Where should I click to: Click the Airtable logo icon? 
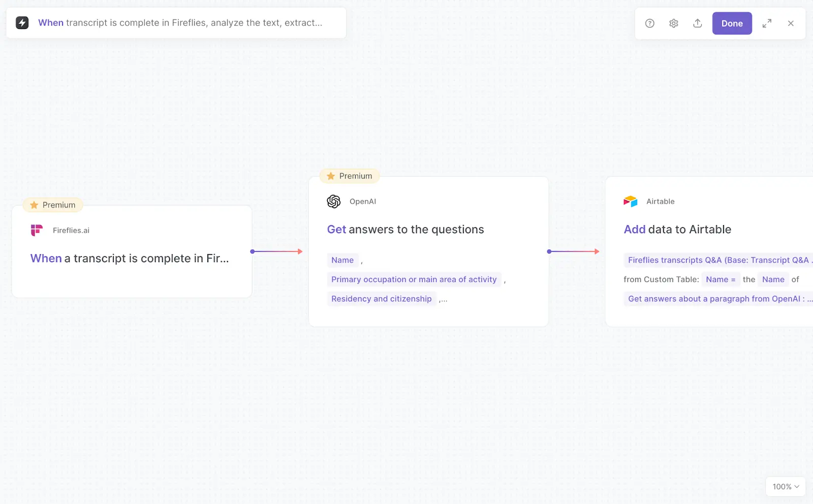[630, 201]
